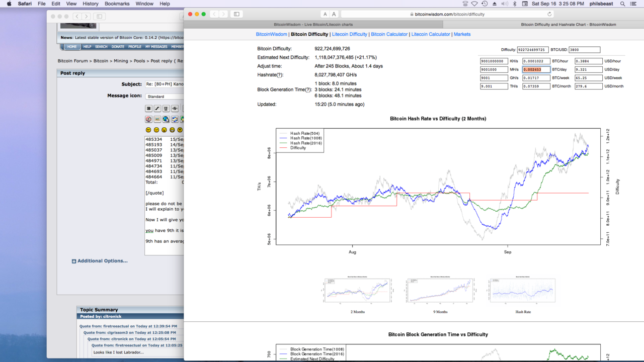The width and height of the screenshot is (644, 362).
Task: Open the Markets link
Action: click(x=462, y=34)
